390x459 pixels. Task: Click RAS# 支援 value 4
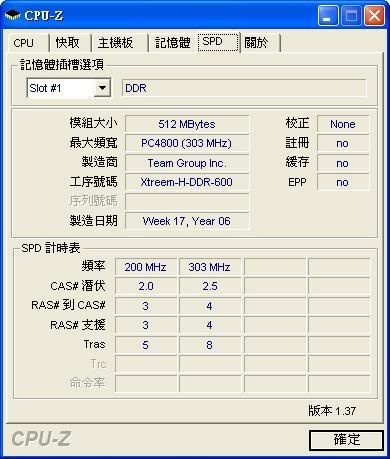(210, 325)
